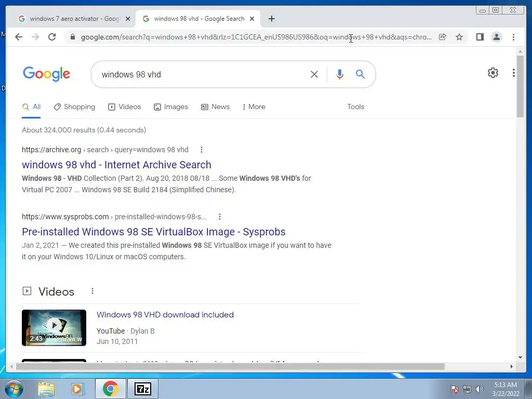Screen dimensions: 532x399
Task: Click the blue magnifier search button
Action: pos(361,74)
